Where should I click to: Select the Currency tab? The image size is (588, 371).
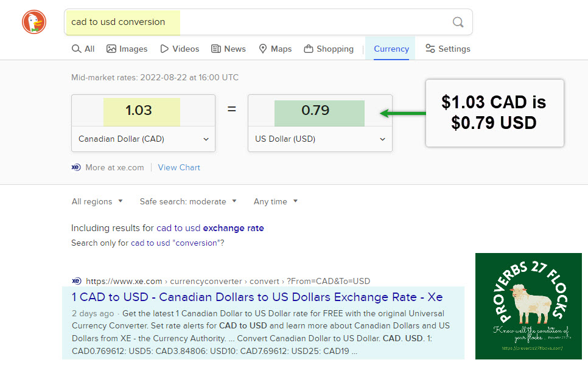click(391, 49)
